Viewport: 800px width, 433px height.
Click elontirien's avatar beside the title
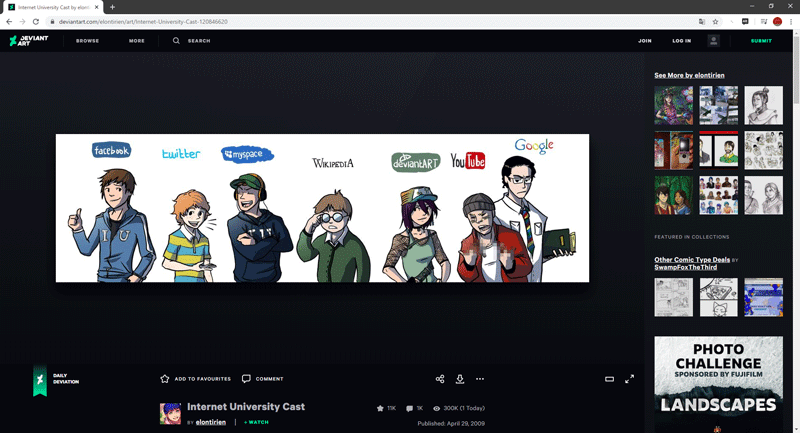pyautogui.click(x=170, y=414)
